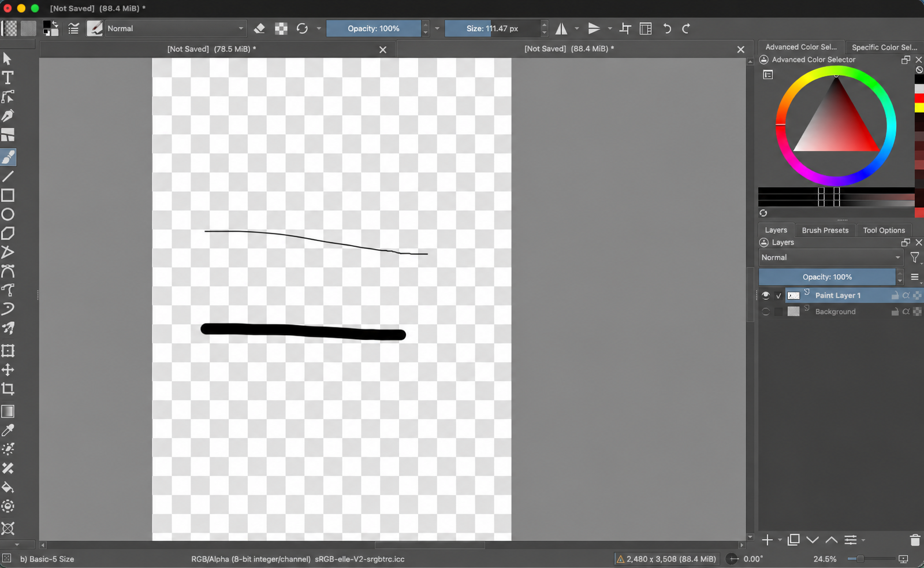This screenshot has height=568, width=924.
Task: Toggle Preserve Alpha in toolbar
Action: coord(281,28)
